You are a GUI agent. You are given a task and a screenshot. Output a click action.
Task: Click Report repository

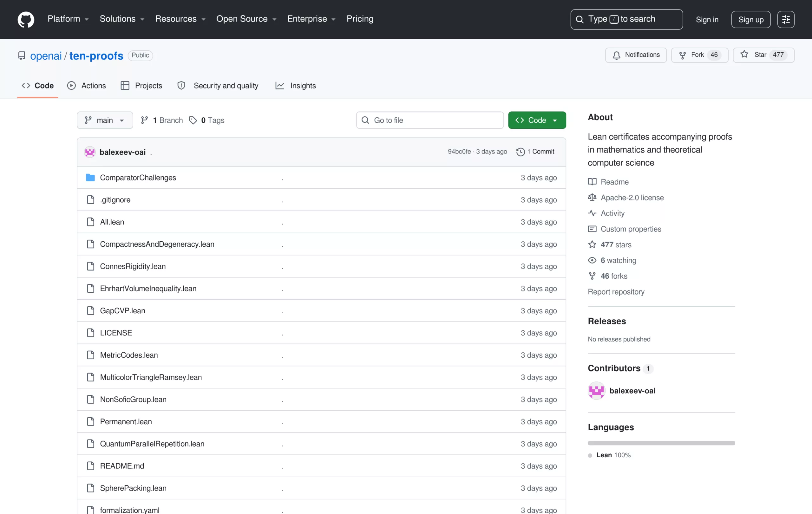[616, 292]
